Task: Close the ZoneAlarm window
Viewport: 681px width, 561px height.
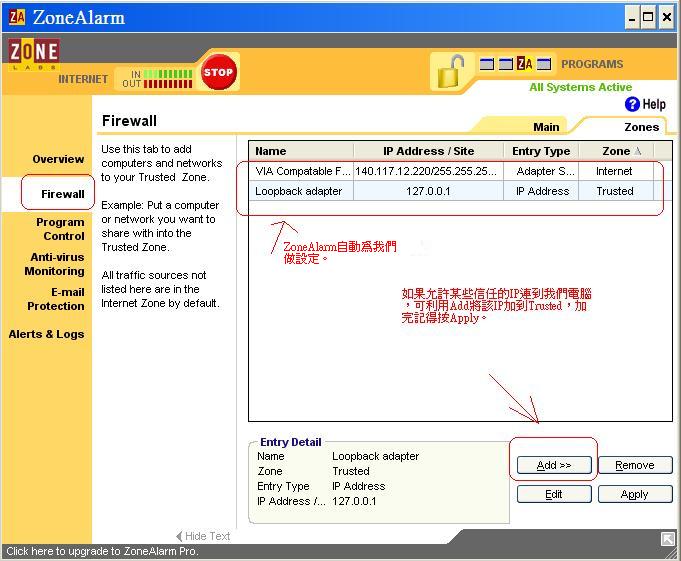Action: (x=667, y=18)
